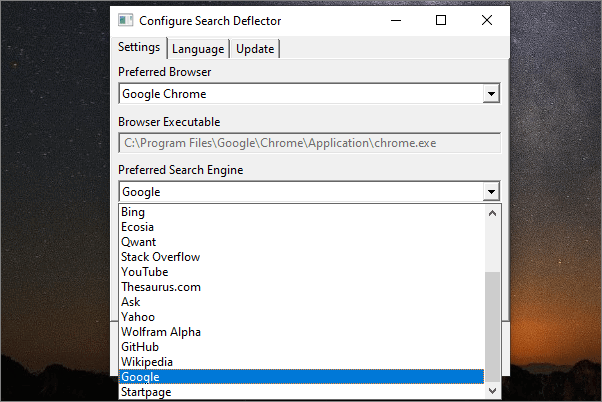This screenshot has height=402, width=602.
Task: Click the search engine list scrollbar thumb
Action: (x=493, y=327)
